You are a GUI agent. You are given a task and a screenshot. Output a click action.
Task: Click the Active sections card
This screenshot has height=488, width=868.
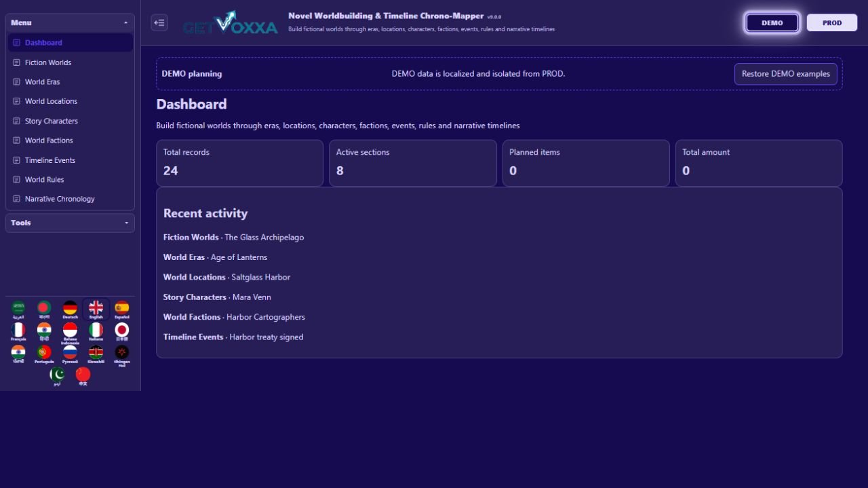pyautogui.click(x=413, y=163)
